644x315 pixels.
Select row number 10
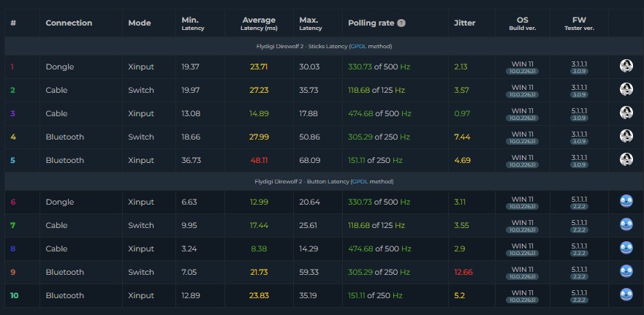coord(14,295)
